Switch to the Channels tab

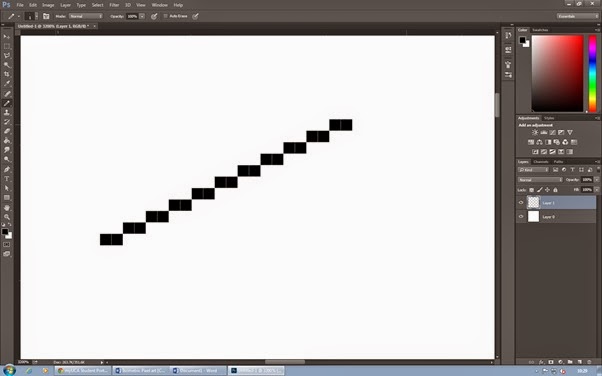541,162
